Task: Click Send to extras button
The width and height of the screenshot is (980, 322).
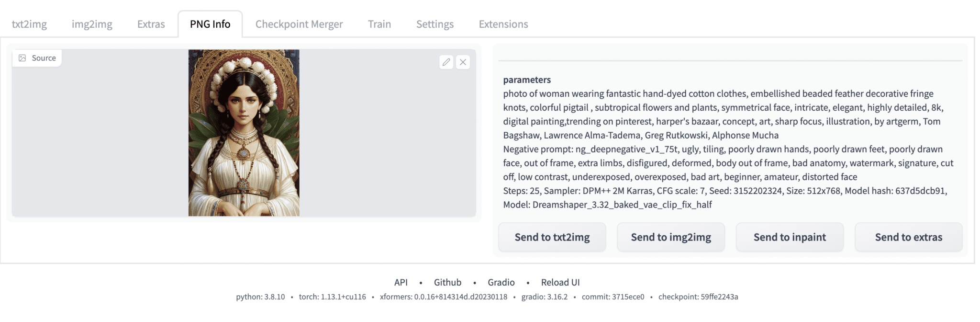Action: 908,237
